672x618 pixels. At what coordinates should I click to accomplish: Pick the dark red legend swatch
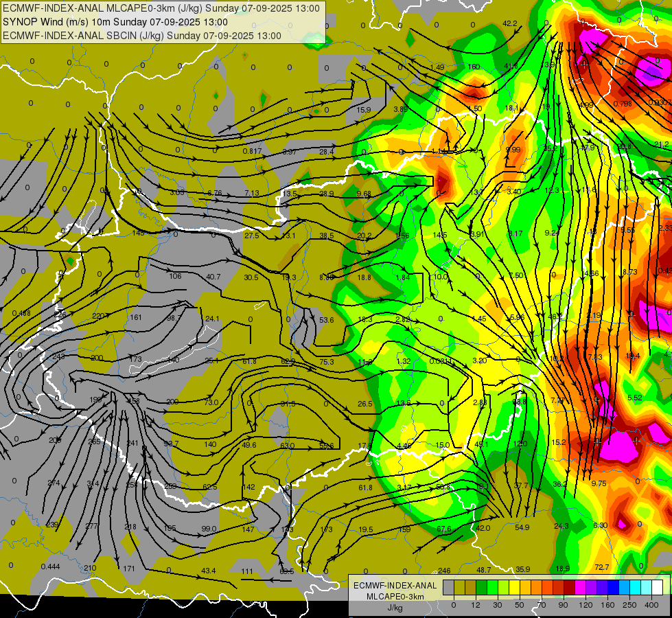[569, 588]
